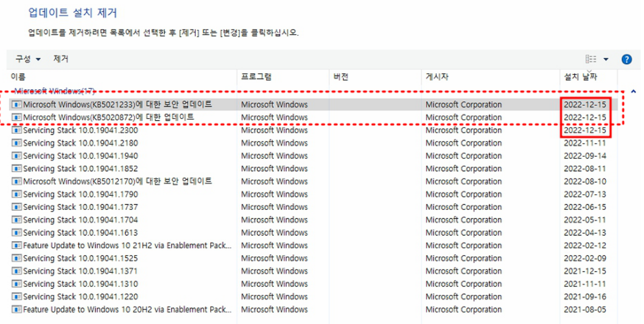
Task: Select Feature Update to Windows 10 21H2
Action: [x=127, y=246]
